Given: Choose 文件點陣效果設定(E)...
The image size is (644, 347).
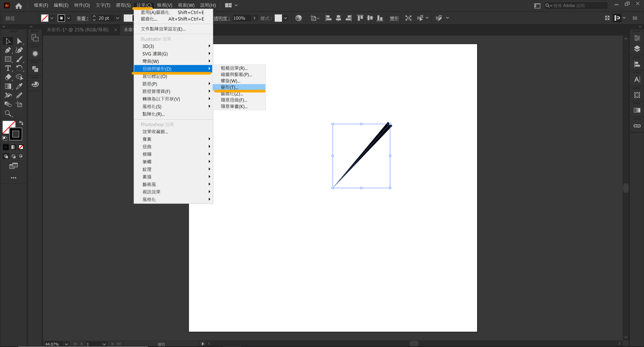Looking at the screenshot, I should [x=173, y=29].
